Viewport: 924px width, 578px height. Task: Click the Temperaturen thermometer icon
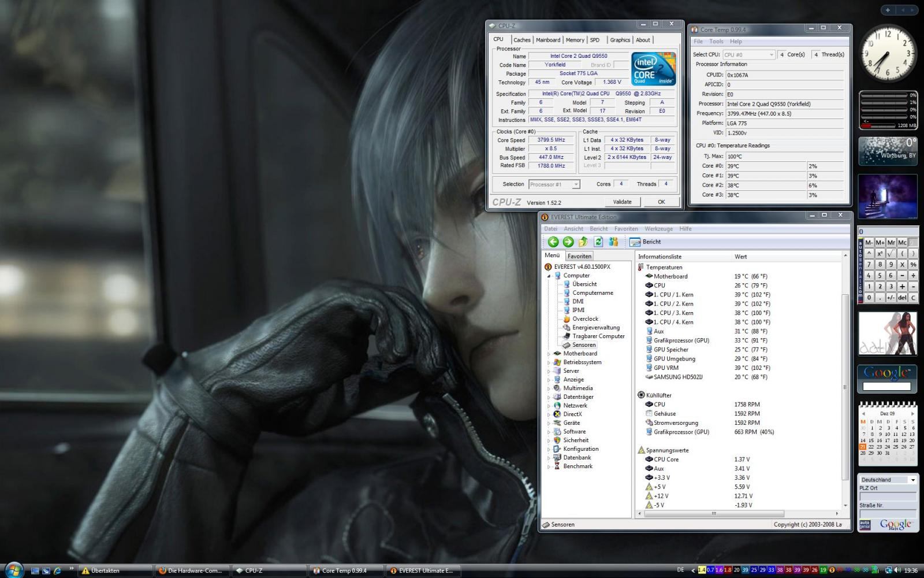pos(641,268)
